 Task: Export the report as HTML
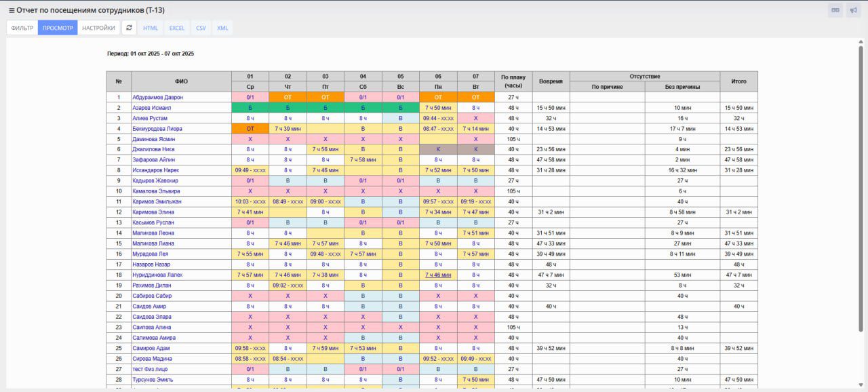click(x=151, y=28)
